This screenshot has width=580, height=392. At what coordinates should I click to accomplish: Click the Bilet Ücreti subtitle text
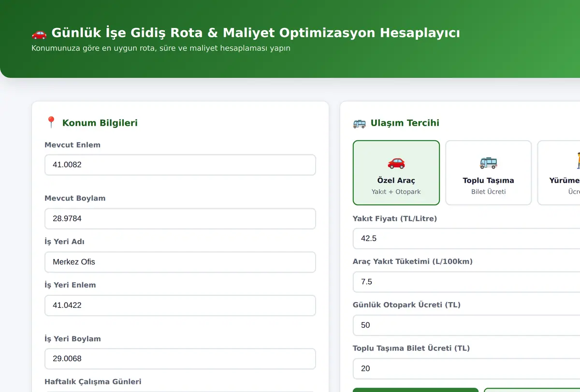click(488, 192)
